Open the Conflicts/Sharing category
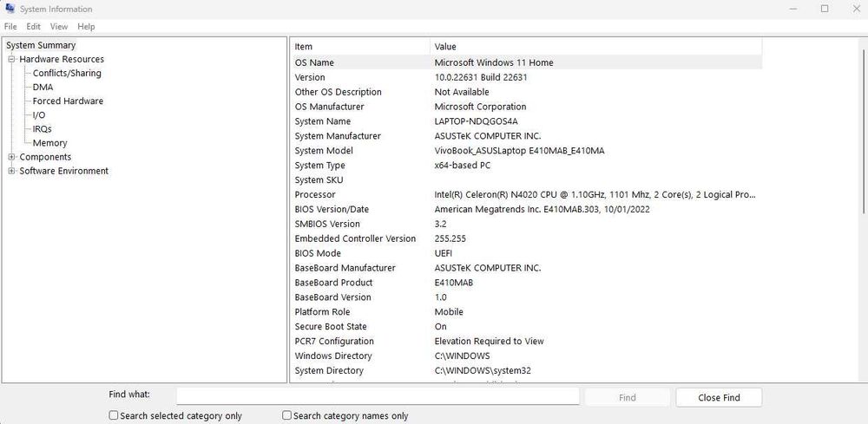This screenshot has height=424, width=868. point(67,73)
